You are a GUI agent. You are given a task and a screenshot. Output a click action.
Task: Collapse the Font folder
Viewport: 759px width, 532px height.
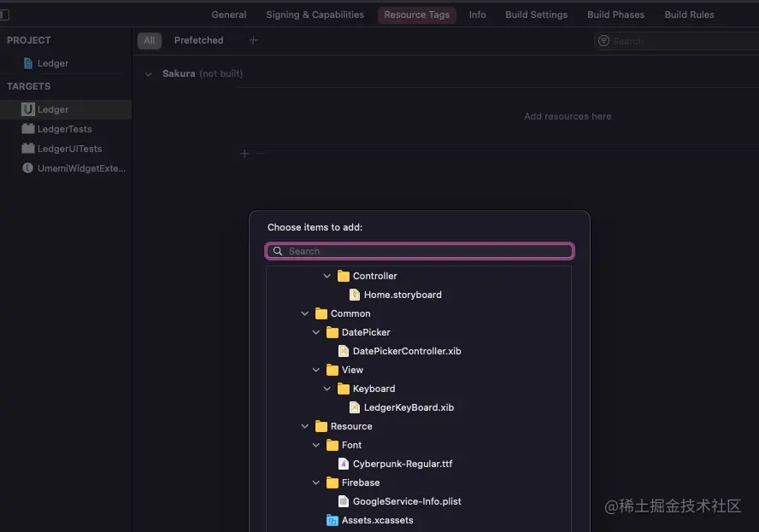click(315, 445)
